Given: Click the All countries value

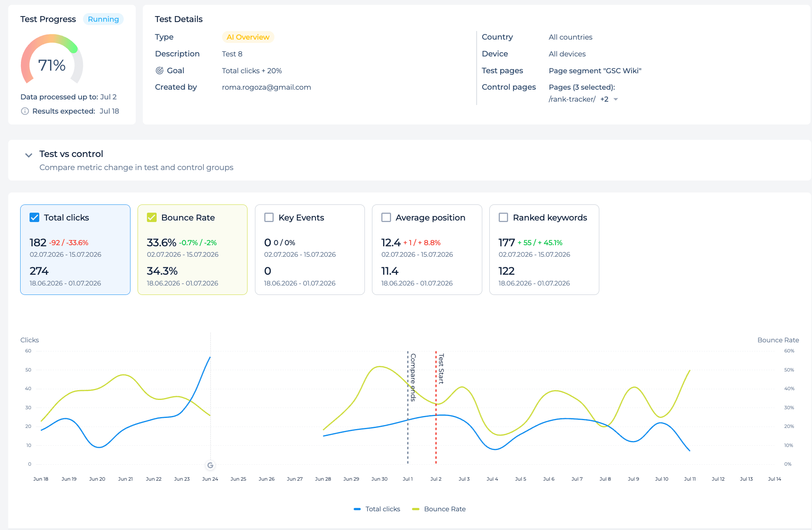Looking at the screenshot, I should point(570,37).
